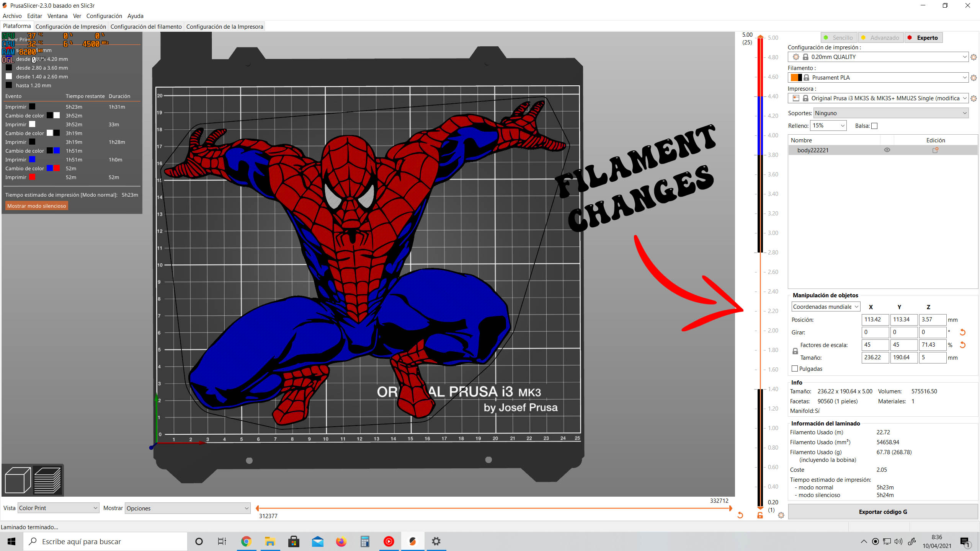Toggle the scale factors lock icon
Image resolution: width=980 pixels, height=551 pixels.
[795, 351]
